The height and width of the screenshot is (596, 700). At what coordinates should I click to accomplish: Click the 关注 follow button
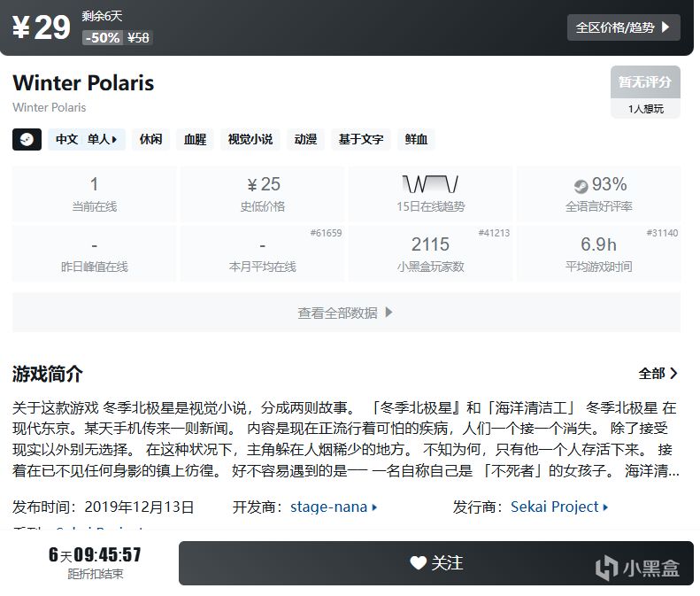click(436, 563)
